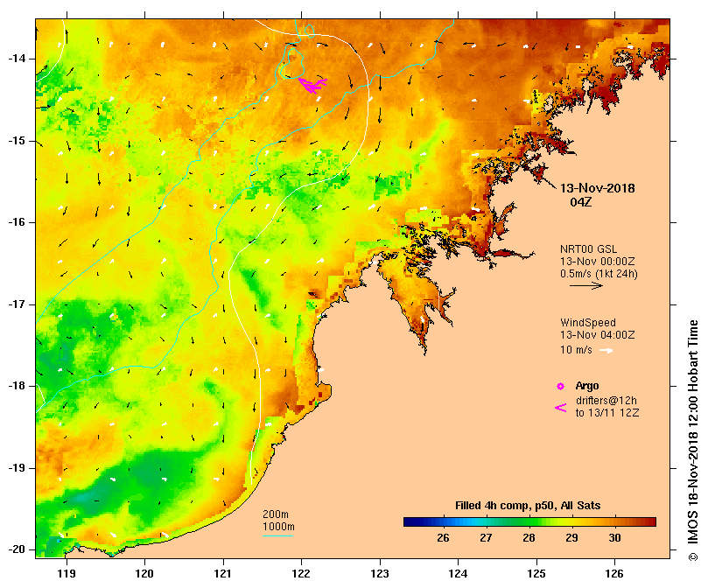This screenshot has height=588, width=708.
Task: Click the '121' longitude axis label
Action: [223, 574]
